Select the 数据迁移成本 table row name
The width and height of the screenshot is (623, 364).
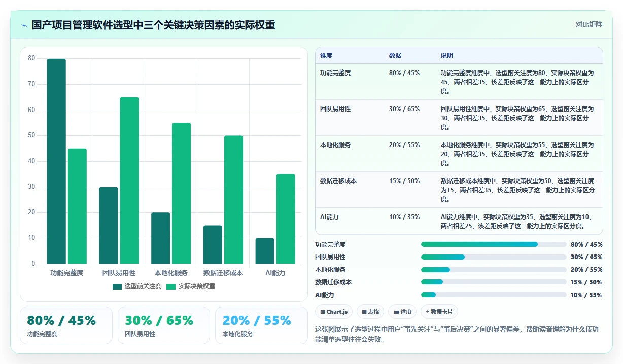point(338,181)
